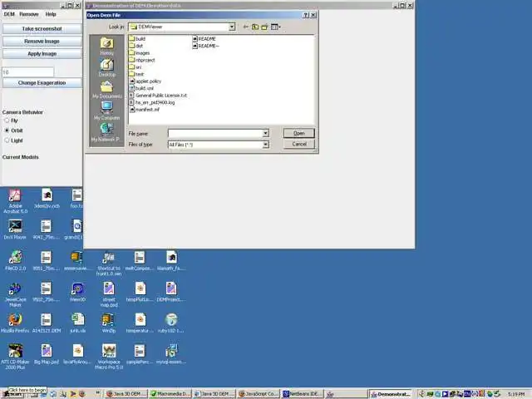Screen dimensions: 532x399
Task: Open the street map.psd desktop file
Action: pos(109,294)
